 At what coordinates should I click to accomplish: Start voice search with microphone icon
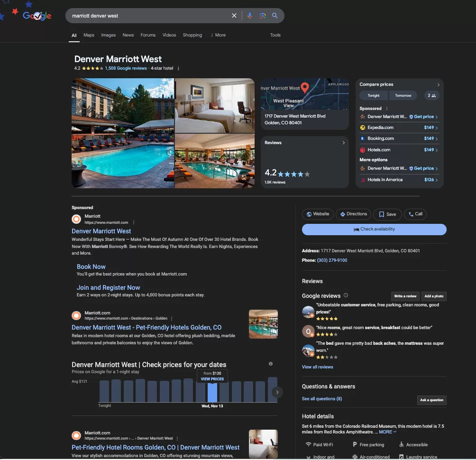249,16
